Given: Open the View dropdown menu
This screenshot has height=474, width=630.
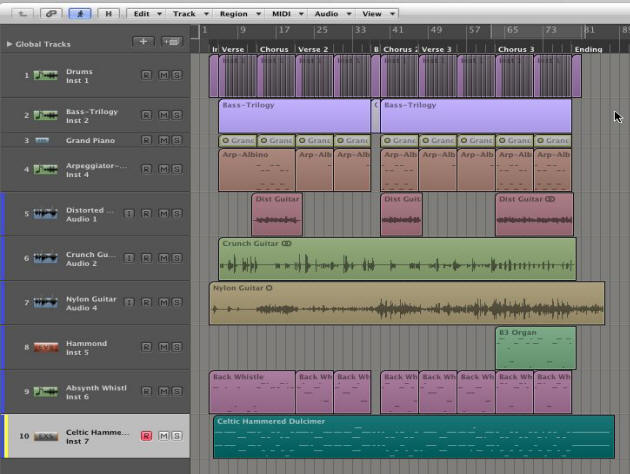Looking at the screenshot, I should click(378, 14).
